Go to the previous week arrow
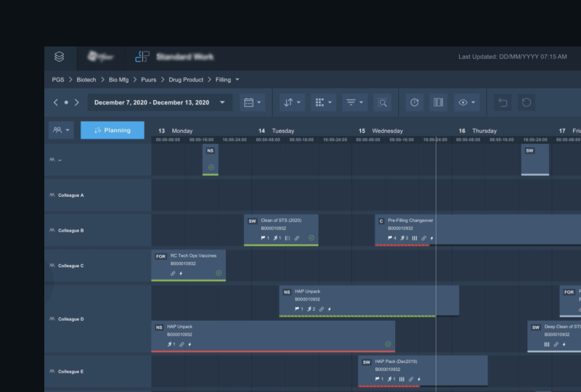The height and width of the screenshot is (392, 581). [56, 102]
